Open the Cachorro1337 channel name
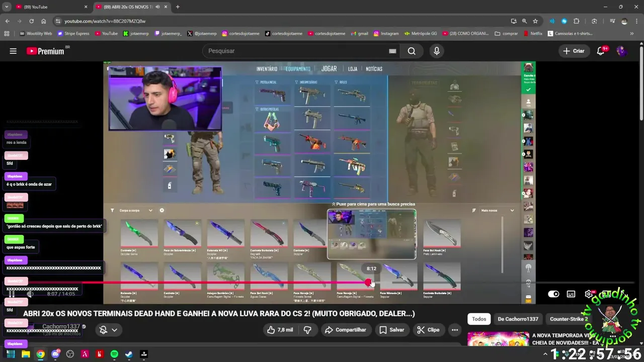This screenshot has height=362, width=644. [x=61, y=326]
